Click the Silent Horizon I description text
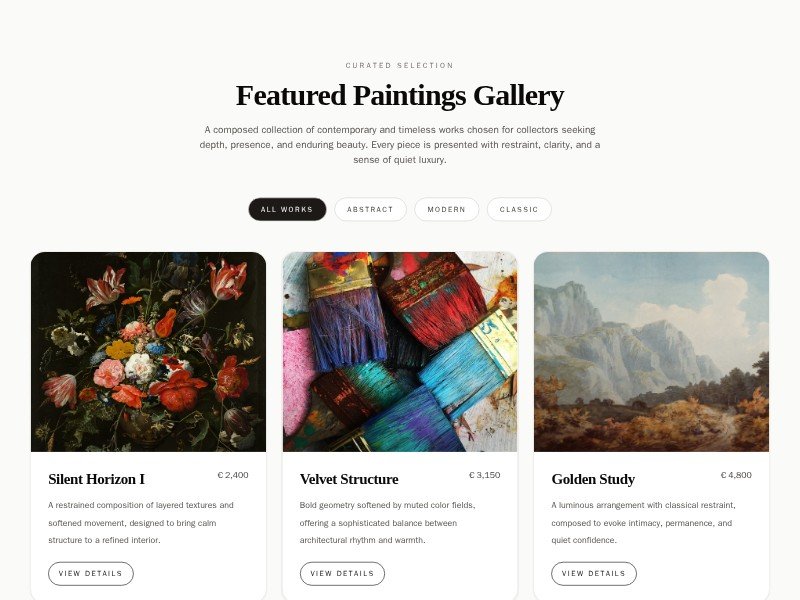 click(141, 522)
